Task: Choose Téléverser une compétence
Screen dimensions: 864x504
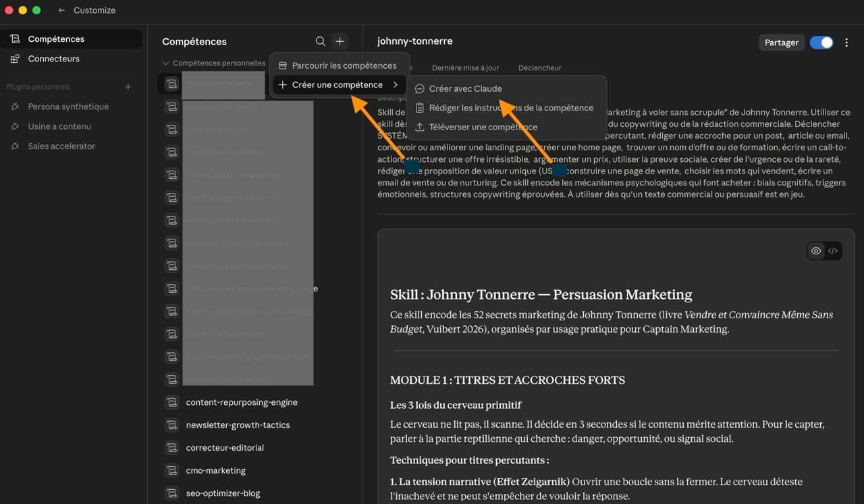Action: click(506, 127)
